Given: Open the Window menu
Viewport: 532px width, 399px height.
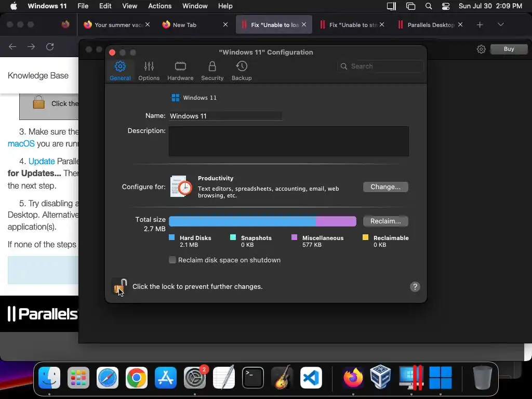Looking at the screenshot, I should click(195, 6).
